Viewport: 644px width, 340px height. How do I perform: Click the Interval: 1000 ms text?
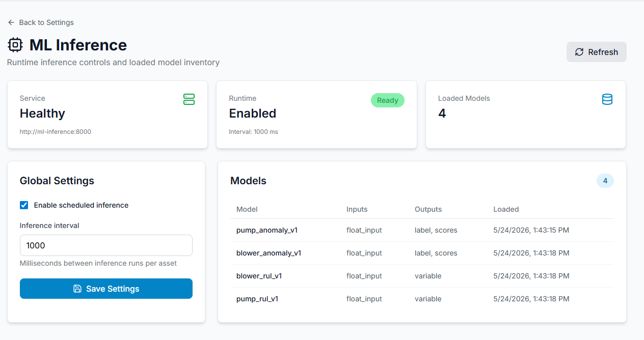coord(254,131)
